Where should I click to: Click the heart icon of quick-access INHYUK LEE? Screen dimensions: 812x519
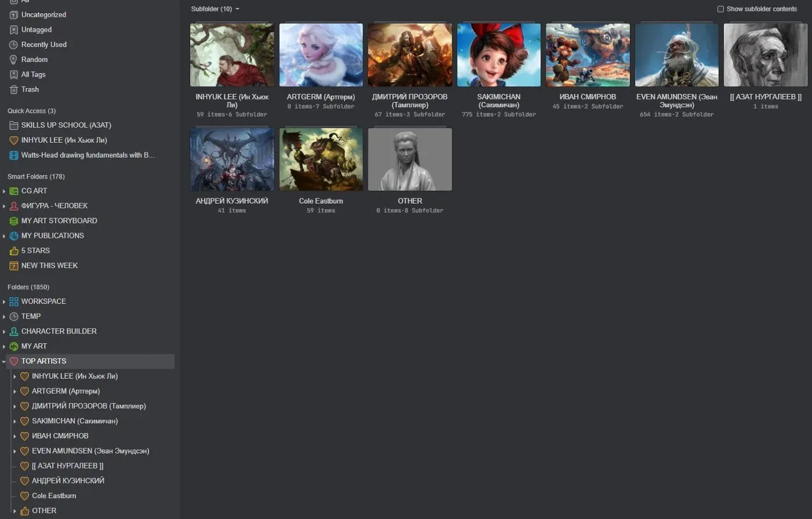pyautogui.click(x=14, y=140)
